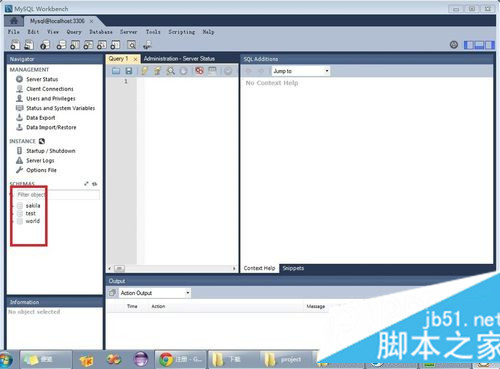Screen dimensions: 500x369
Task: Click the grey round button ending the query toolbar
Action: [228, 71]
